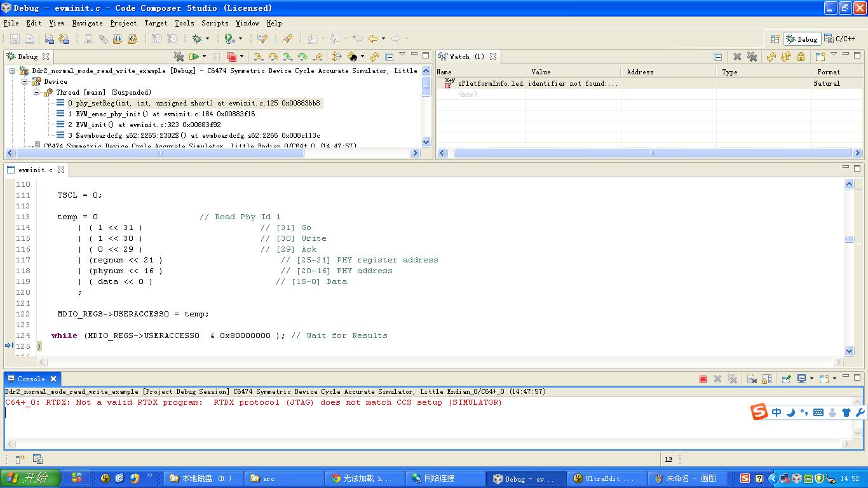Click the <new> watch expression field

pyautogui.click(x=468, y=94)
